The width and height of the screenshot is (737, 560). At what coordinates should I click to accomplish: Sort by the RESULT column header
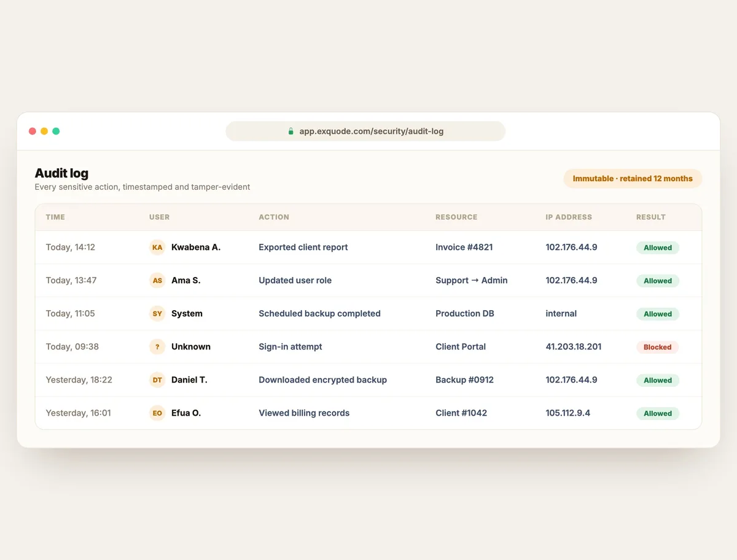(651, 217)
